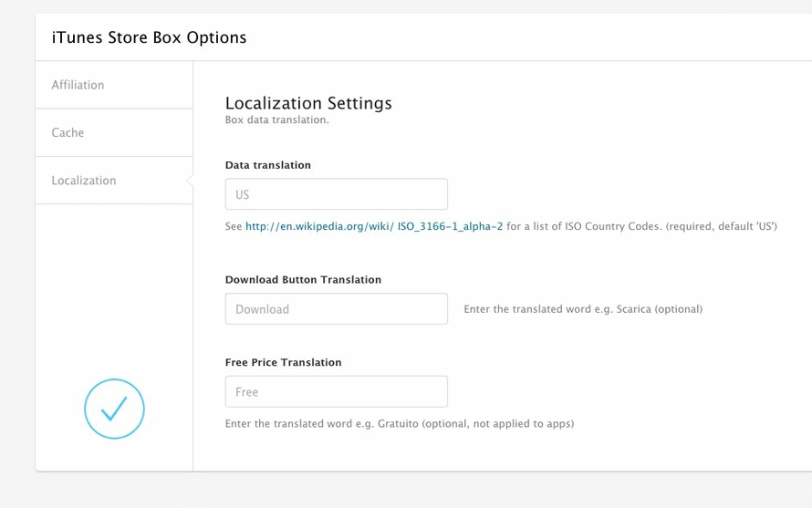Click the blue checkmark save icon

114,409
